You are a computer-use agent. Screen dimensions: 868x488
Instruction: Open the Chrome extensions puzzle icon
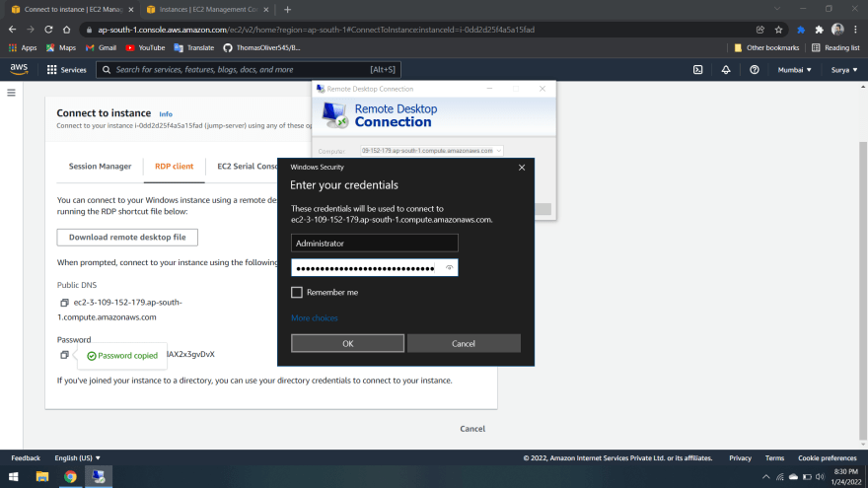click(819, 30)
